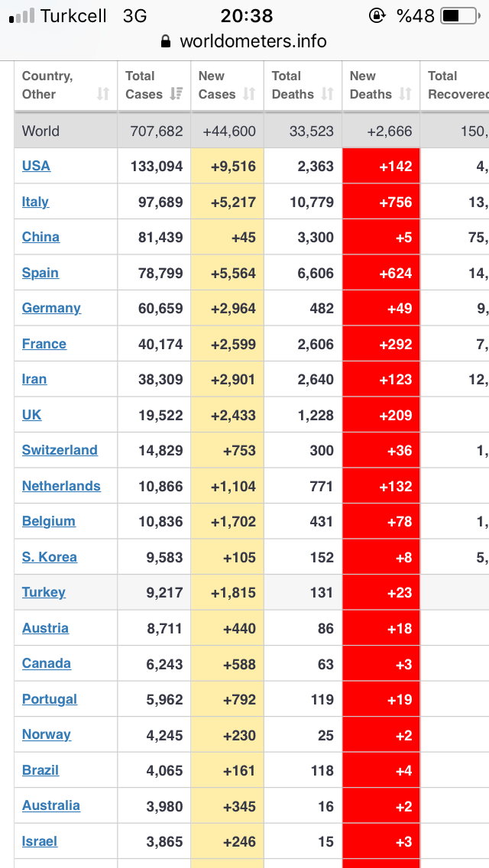Click the World summary row
The height and width of the screenshot is (868, 489).
tap(251, 131)
